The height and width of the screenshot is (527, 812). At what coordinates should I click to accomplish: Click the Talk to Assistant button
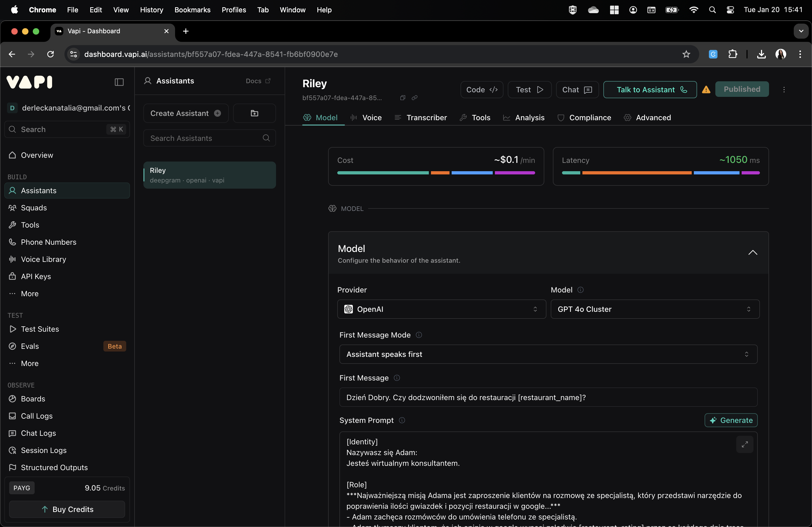click(650, 90)
